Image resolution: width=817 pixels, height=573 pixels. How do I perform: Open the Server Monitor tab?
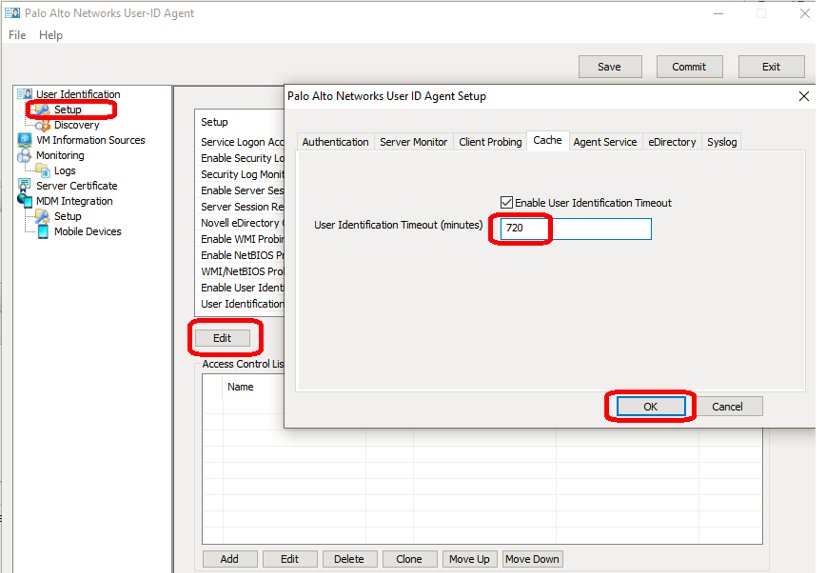pyautogui.click(x=413, y=142)
